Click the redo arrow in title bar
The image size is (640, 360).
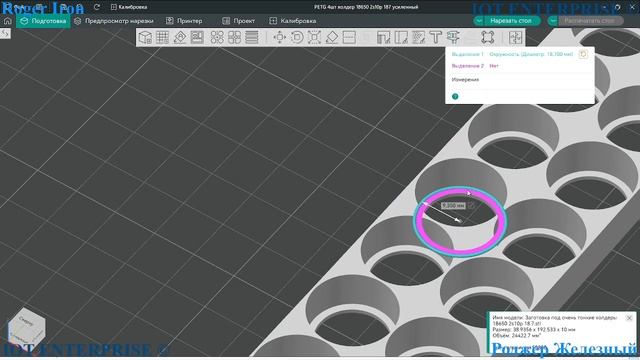tap(97, 7)
